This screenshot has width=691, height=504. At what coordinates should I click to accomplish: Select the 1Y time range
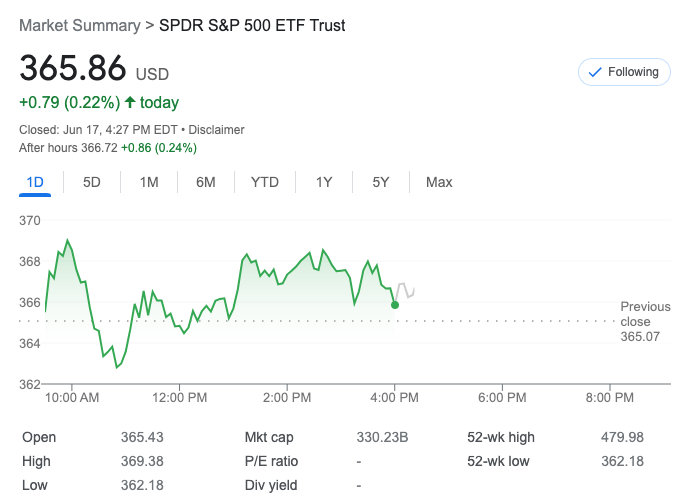[x=323, y=182]
